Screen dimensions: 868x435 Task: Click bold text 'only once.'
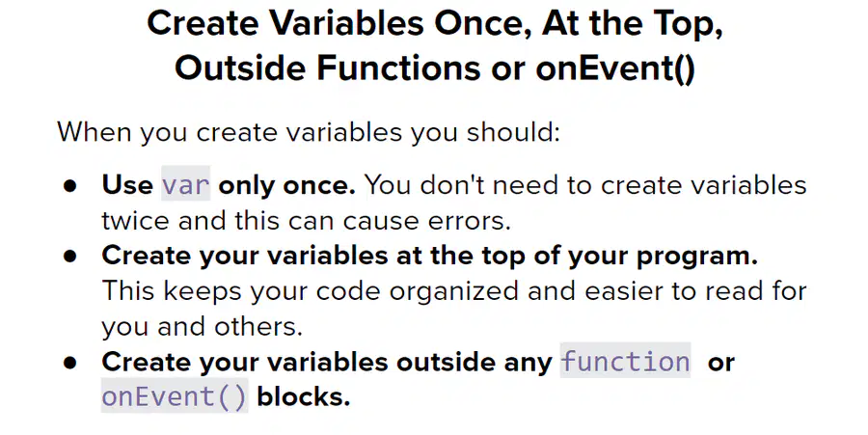click(286, 185)
